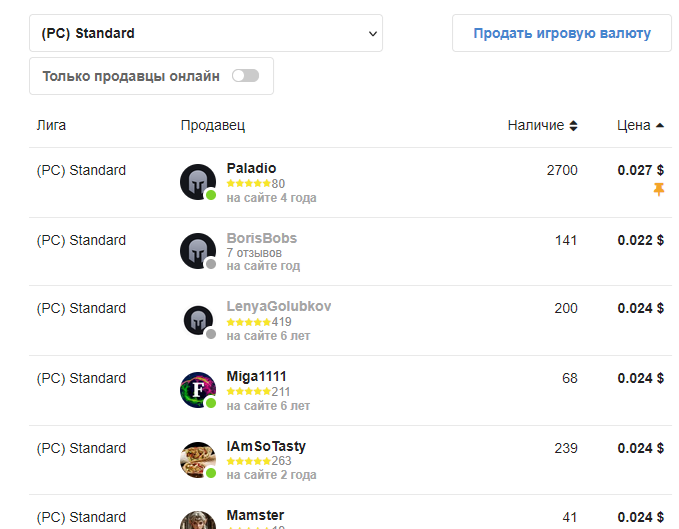Image resolution: width=679 pixels, height=529 pixels.
Task: Click the Продавец column header
Action: click(213, 126)
